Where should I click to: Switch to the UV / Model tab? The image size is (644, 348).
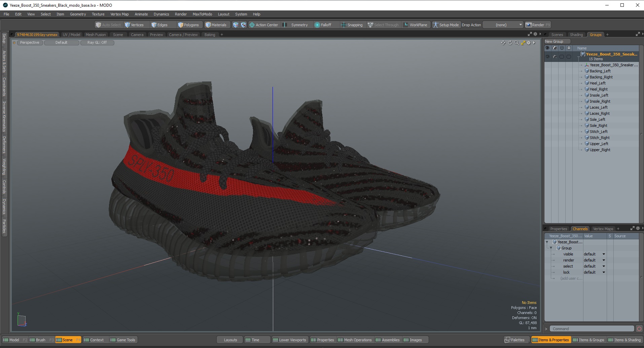pos(71,35)
